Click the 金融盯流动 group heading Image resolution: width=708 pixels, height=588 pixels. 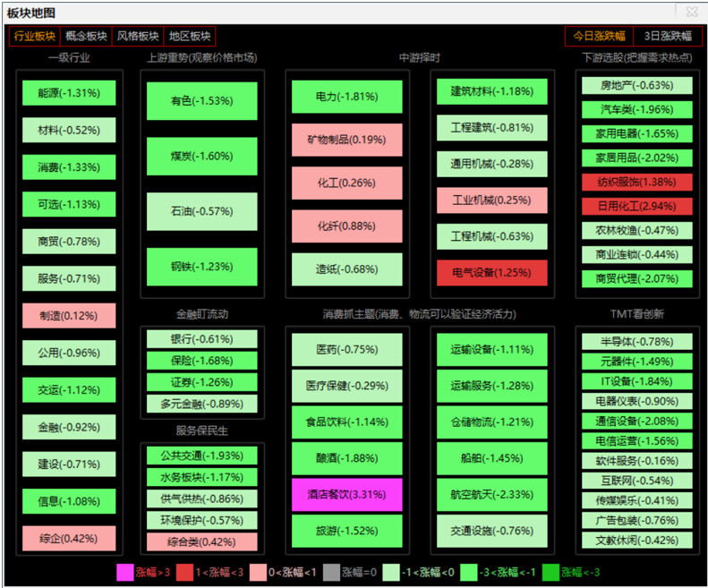click(201, 314)
